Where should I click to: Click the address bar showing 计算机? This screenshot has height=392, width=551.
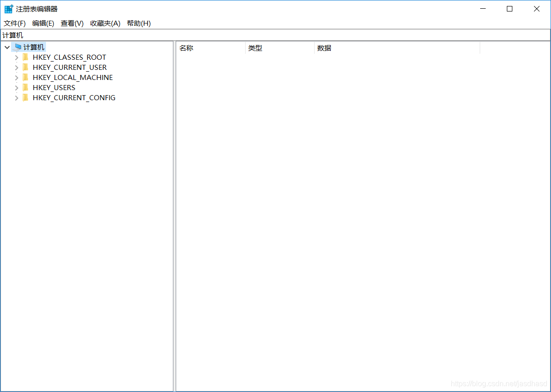pos(275,35)
